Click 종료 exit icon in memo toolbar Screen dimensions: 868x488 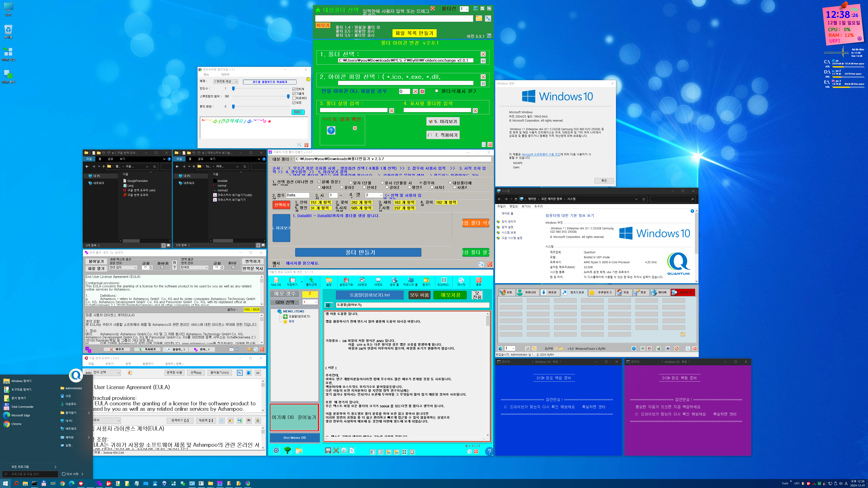coord(479,282)
